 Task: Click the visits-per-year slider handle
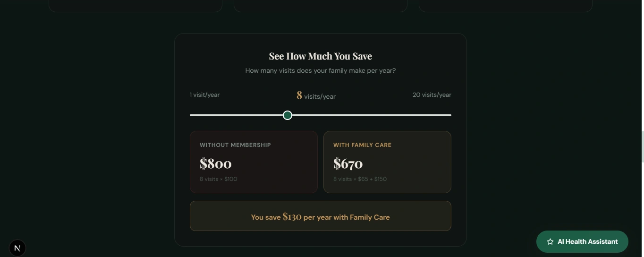click(x=288, y=115)
